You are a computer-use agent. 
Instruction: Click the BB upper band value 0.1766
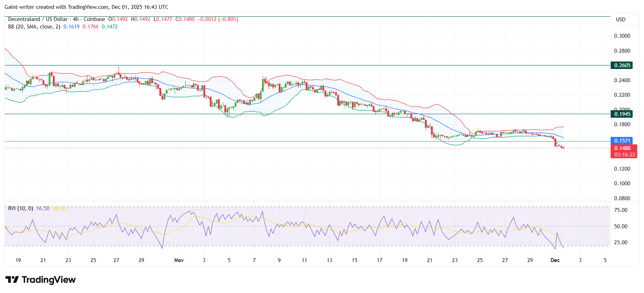tap(91, 27)
